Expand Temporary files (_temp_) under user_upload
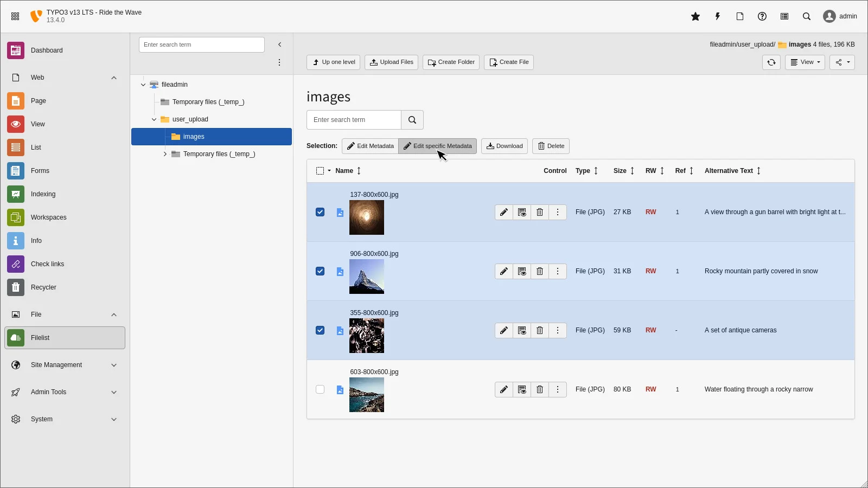868x488 pixels. click(x=165, y=154)
